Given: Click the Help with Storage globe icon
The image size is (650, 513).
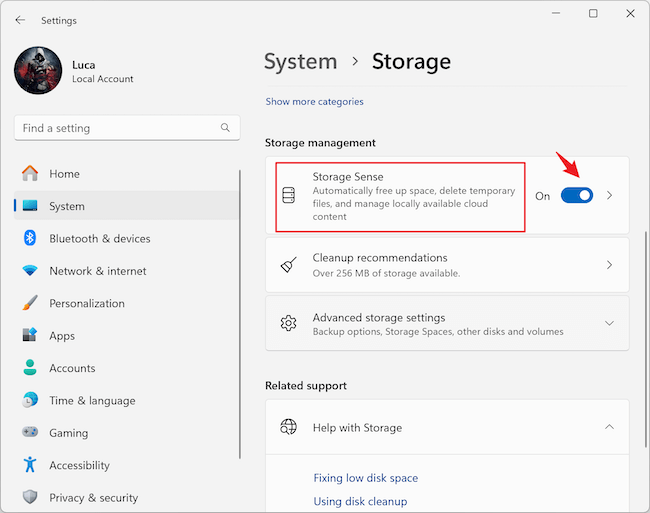Looking at the screenshot, I should click(x=289, y=426).
